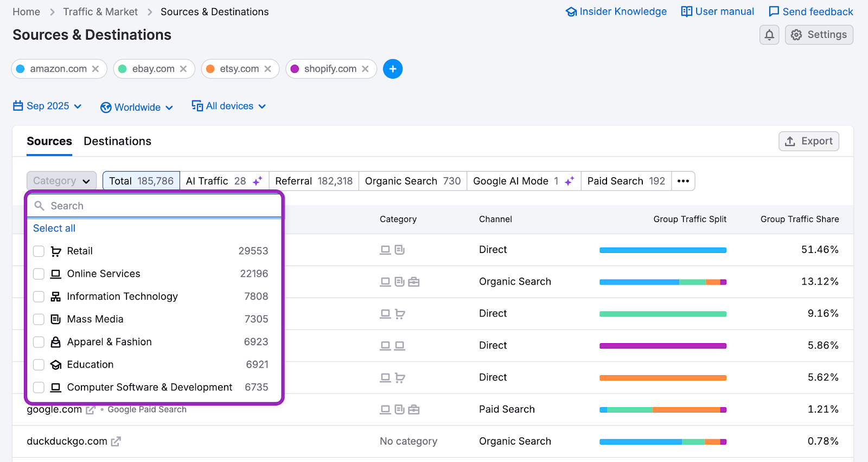
Task: Click the Google AI Mode sparkle icon
Action: point(569,181)
